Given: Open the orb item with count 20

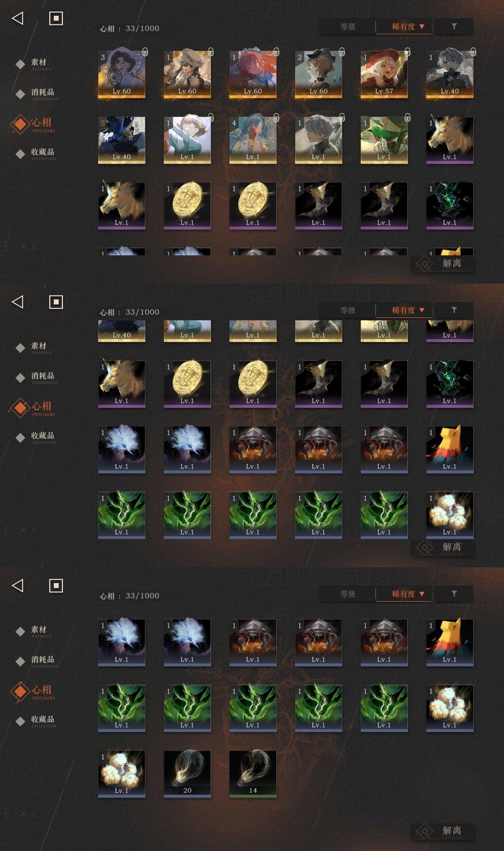Looking at the screenshot, I should click(x=187, y=774).
